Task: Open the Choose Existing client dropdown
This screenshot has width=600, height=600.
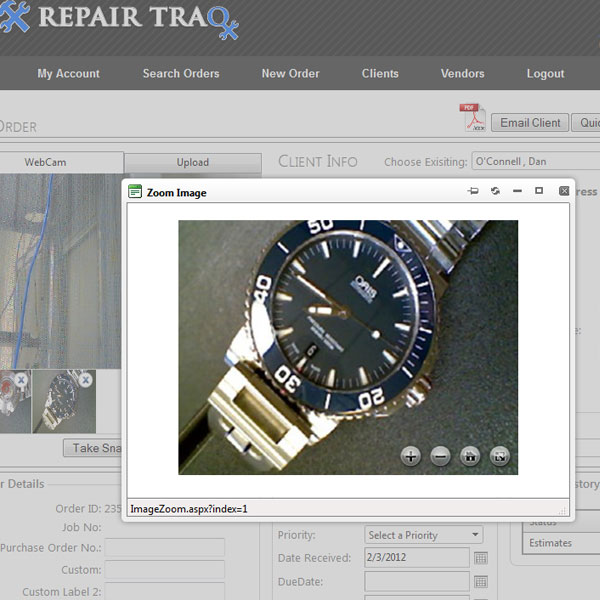Action: pyautogui.click(x=535, y=161)
